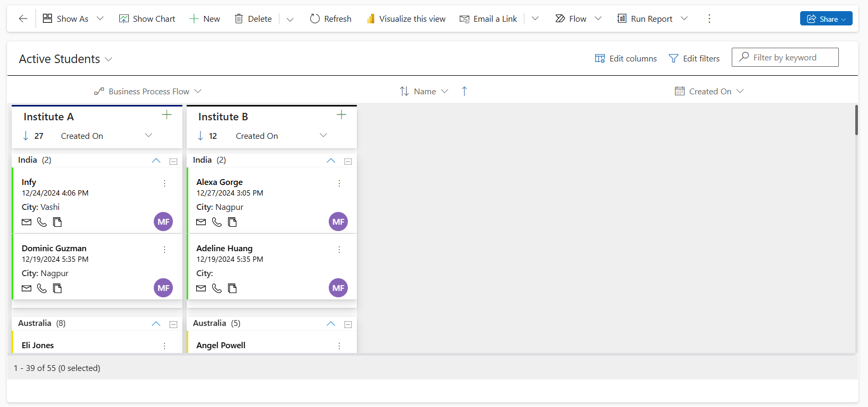Click the email icon on Infy card

pyautogui.click(x=27, y=222)
